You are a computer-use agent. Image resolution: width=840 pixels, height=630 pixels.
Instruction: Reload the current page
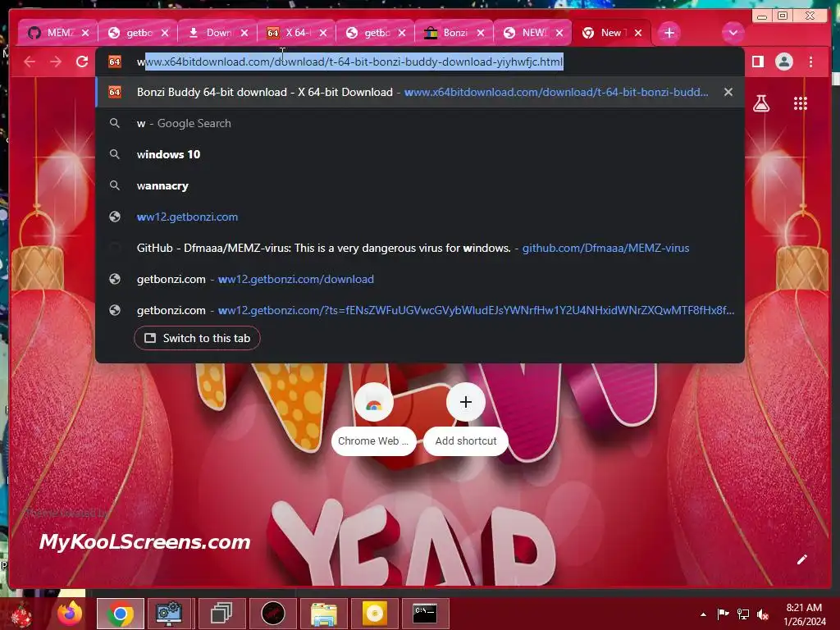click(82, 62)
